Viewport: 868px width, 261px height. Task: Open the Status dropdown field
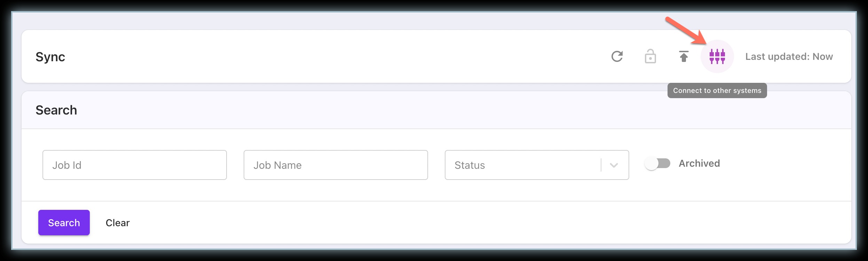[x=522, y=165]
